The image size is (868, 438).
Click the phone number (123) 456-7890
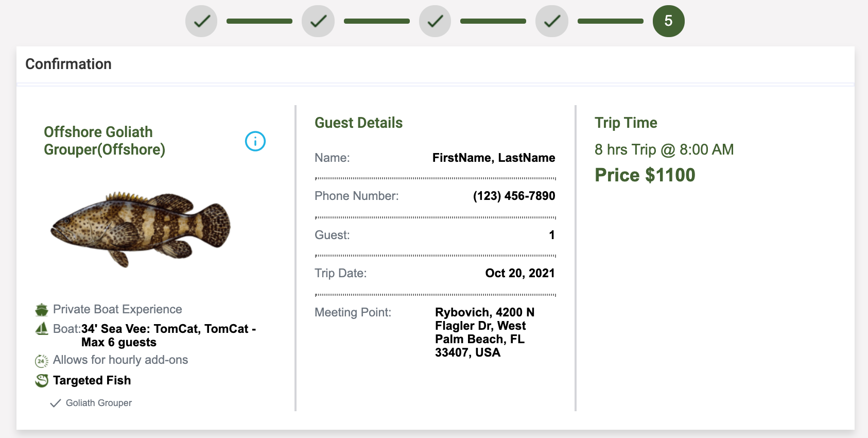(514, 196)
